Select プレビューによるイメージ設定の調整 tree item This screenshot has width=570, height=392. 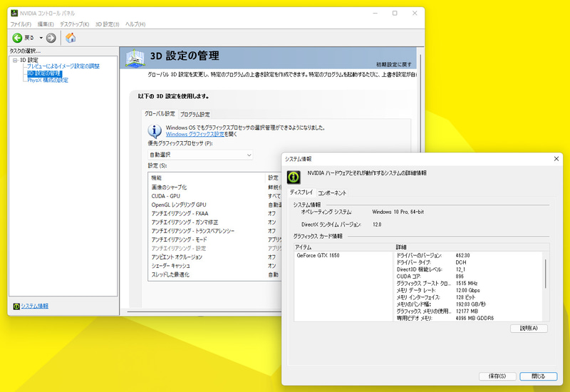tap(63, 66)
